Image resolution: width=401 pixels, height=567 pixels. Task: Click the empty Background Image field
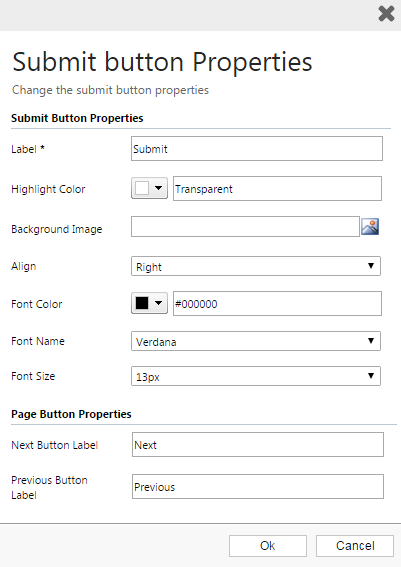245,227
